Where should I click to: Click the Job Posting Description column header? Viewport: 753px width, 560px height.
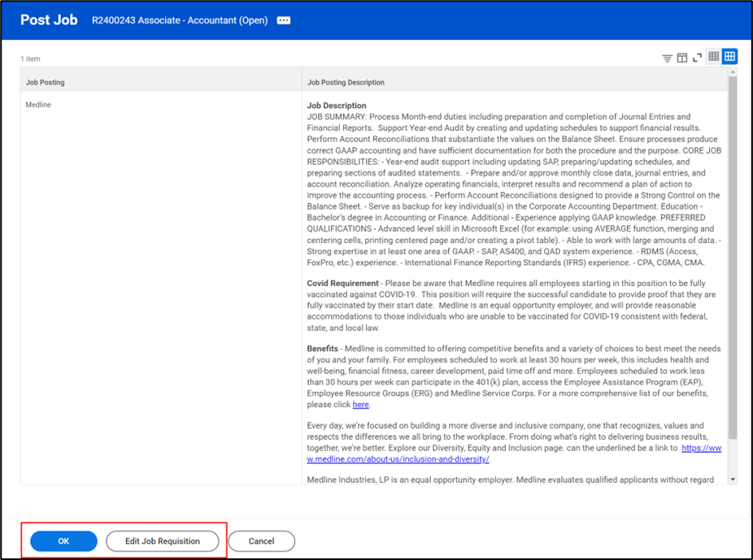(346, 82)
